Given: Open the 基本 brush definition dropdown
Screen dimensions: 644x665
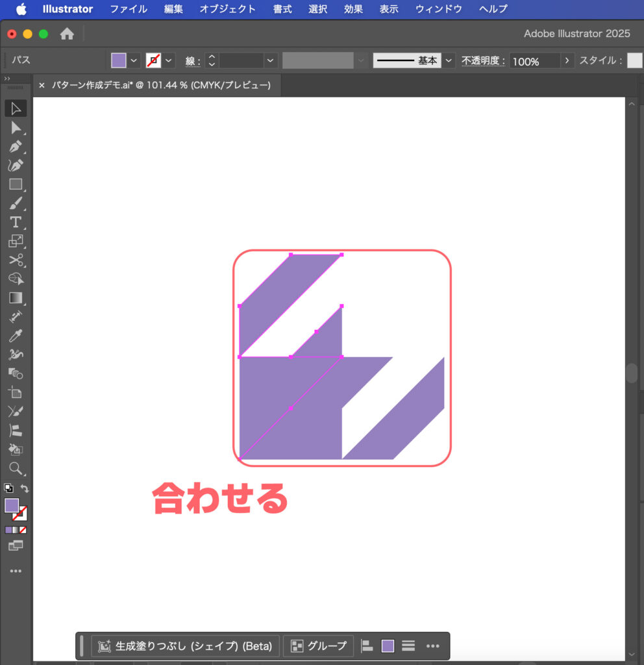Looking at the screenshot, I should tap(449, 60).
